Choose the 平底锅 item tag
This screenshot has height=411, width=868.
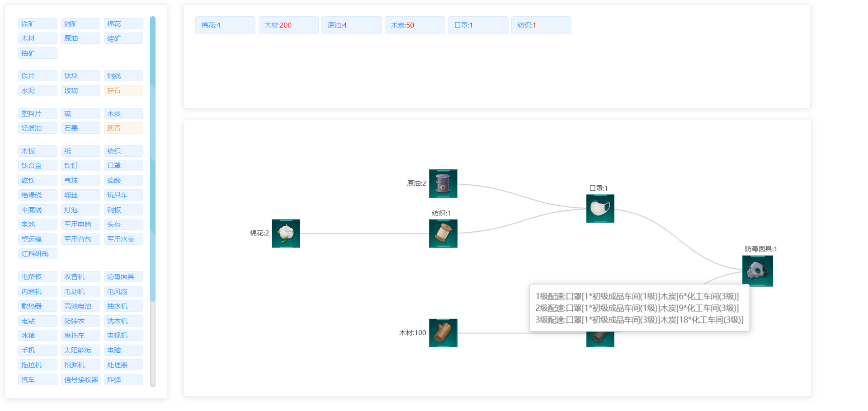click(x=38, y=210)
